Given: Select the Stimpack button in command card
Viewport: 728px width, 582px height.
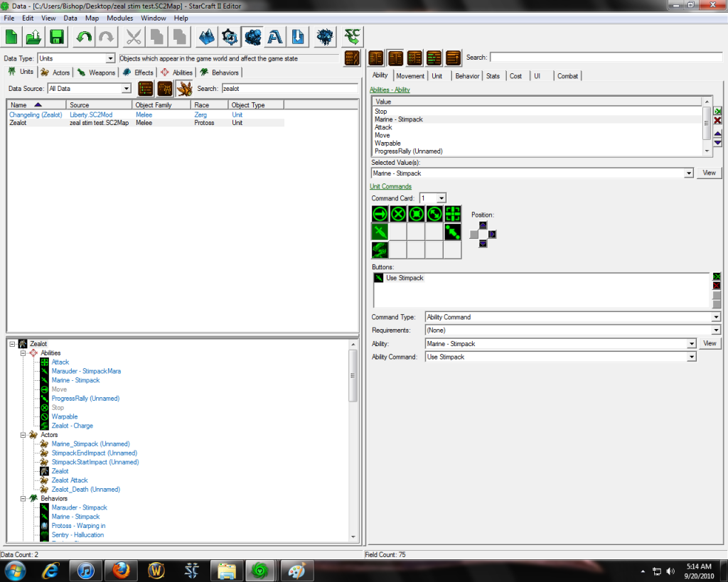Looking at the screenshot, I should 380,232.
